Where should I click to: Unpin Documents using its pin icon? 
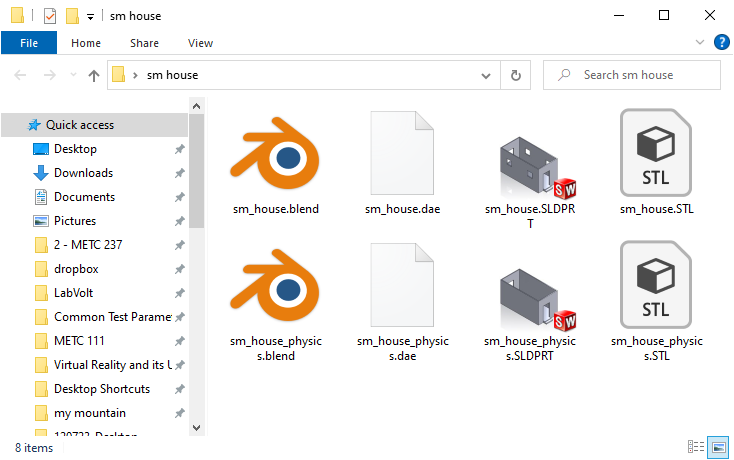[x=180, y=197]
